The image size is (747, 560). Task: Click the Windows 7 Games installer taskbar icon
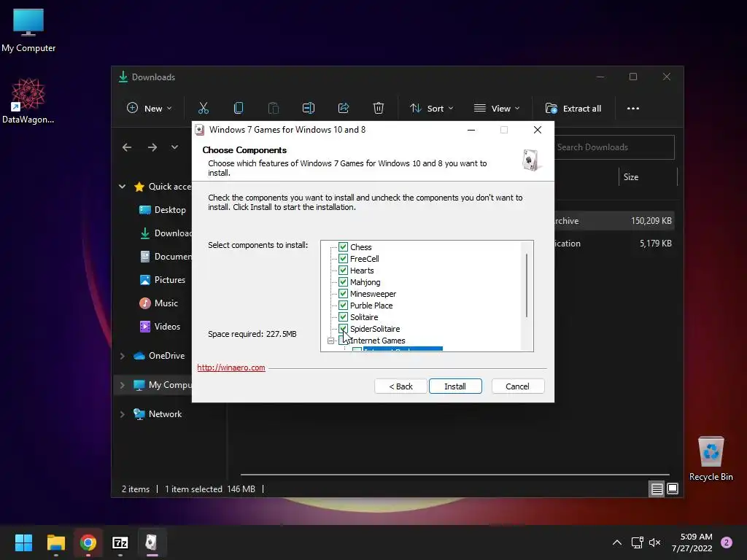pos(152,542)
